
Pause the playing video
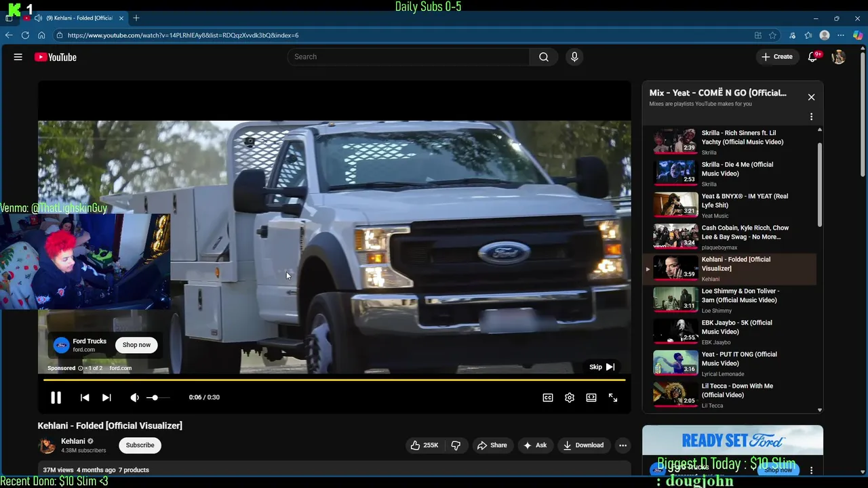coord(56,398)
